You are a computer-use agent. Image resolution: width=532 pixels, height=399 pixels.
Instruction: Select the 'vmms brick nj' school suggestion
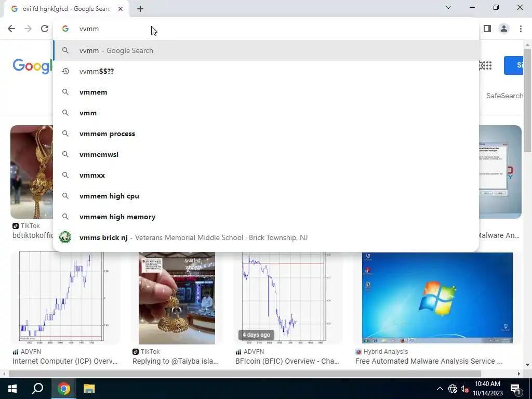(x=267, y=237)
